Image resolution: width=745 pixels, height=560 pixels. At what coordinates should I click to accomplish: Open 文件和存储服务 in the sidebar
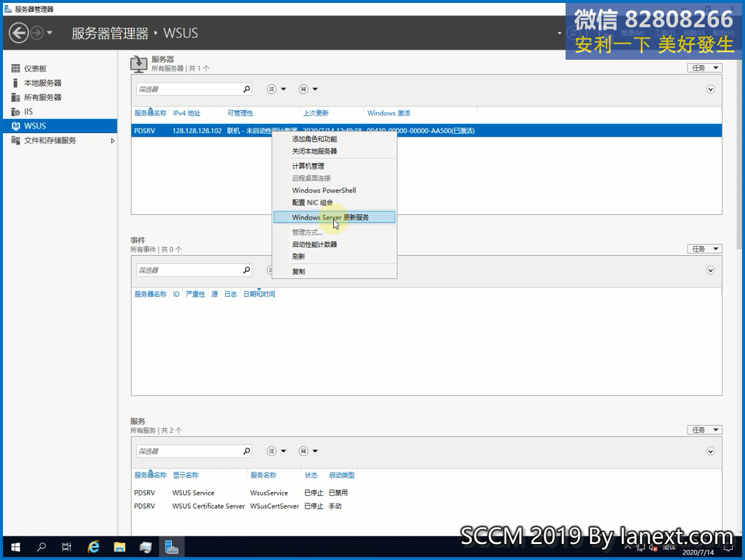pos(50,140)
